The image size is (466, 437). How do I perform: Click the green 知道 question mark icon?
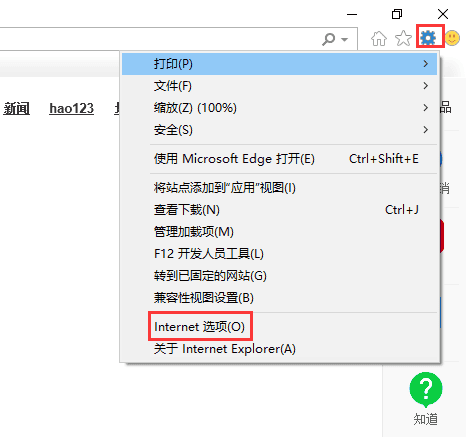426,389
